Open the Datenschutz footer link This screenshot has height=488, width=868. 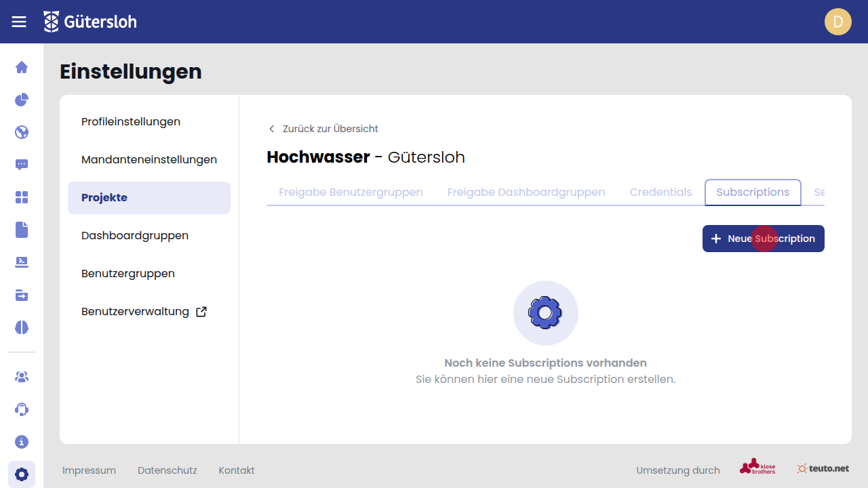167,470
